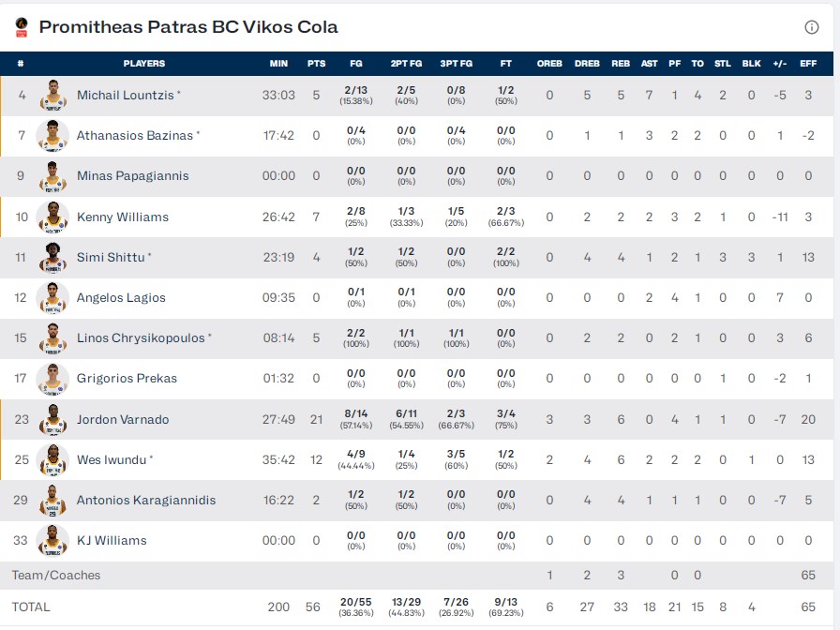The height and width of the screenshot is (630, 840).
Task: Click Simi Shittu's profile picture
Action: pyautogui.click(x=52, y=257)
